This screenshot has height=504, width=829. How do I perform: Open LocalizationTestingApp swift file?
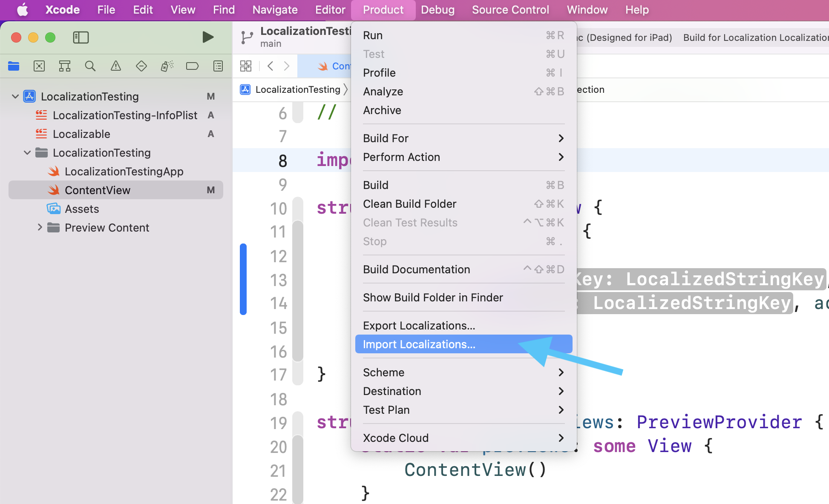[x=124, y=172]
